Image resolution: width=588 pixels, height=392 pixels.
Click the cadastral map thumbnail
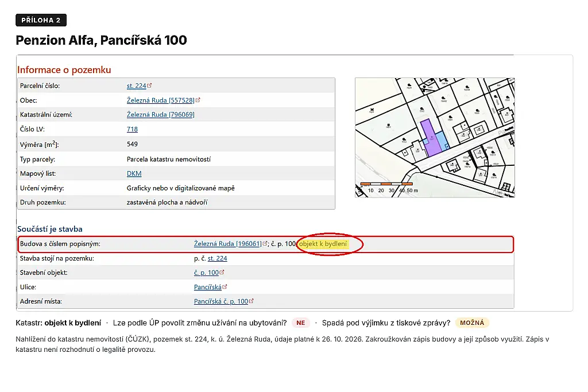point(435,138)
